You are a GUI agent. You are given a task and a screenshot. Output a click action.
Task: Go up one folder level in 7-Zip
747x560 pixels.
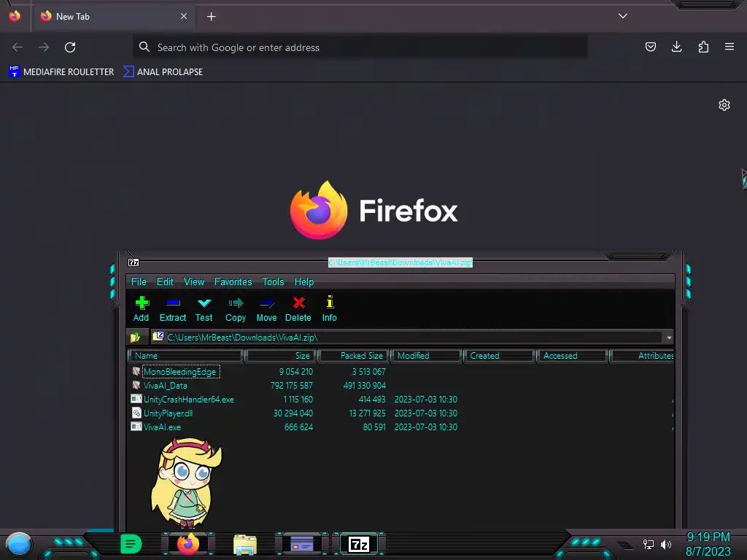135,337
